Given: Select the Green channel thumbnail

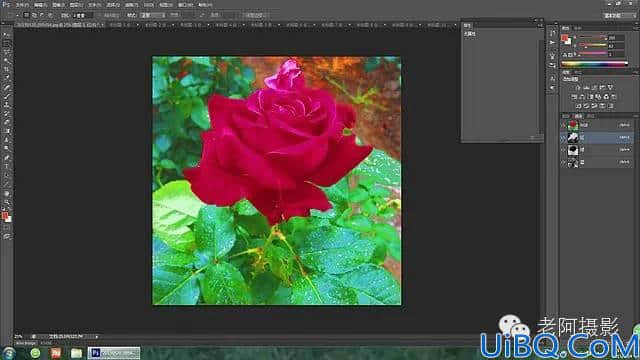Looking at the screenshot, I should pyautogui.click(x=573, y=150).
